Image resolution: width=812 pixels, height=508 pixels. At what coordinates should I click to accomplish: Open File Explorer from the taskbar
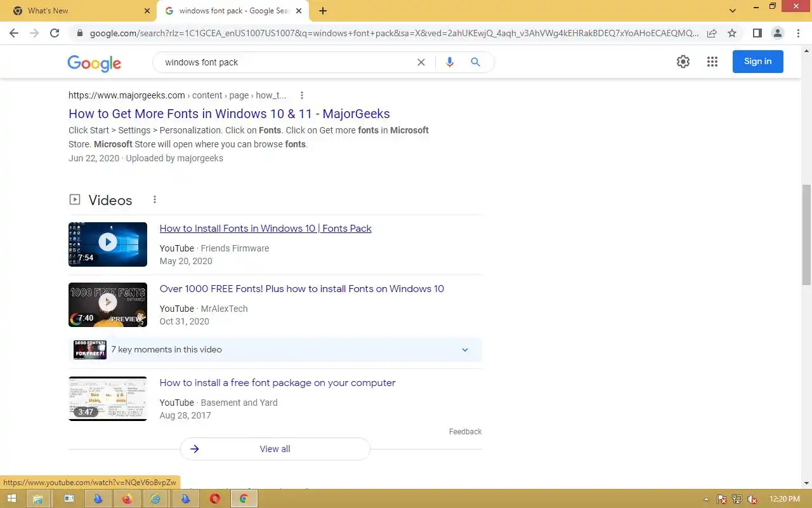tap(38, 499)
